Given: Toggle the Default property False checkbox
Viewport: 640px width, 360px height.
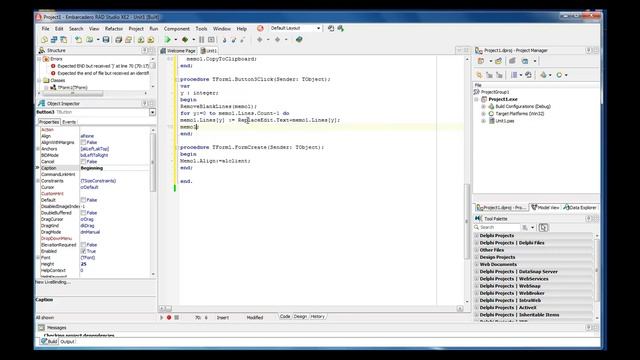Looking at the screenshot, I should [x=83, y=200].
